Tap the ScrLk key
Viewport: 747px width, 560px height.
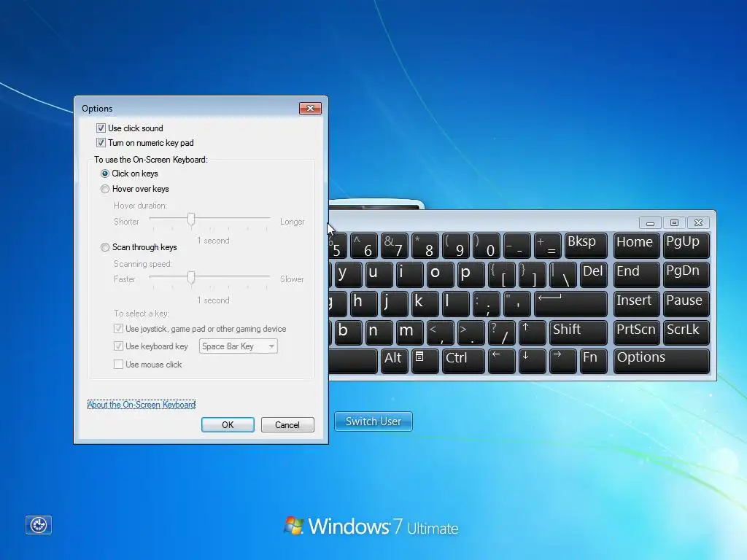tap(686, 332)
